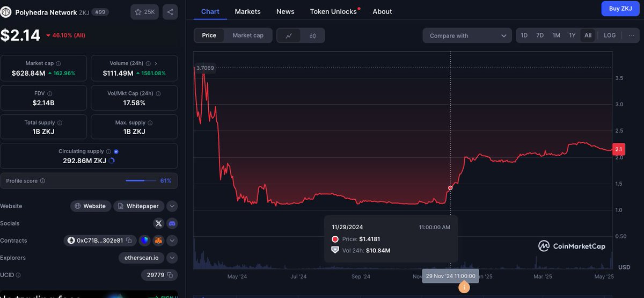The image size is (644, 298).
Task: Open the Vol/Mkt Cap (24h) info icon
Action: click(158, 93)
